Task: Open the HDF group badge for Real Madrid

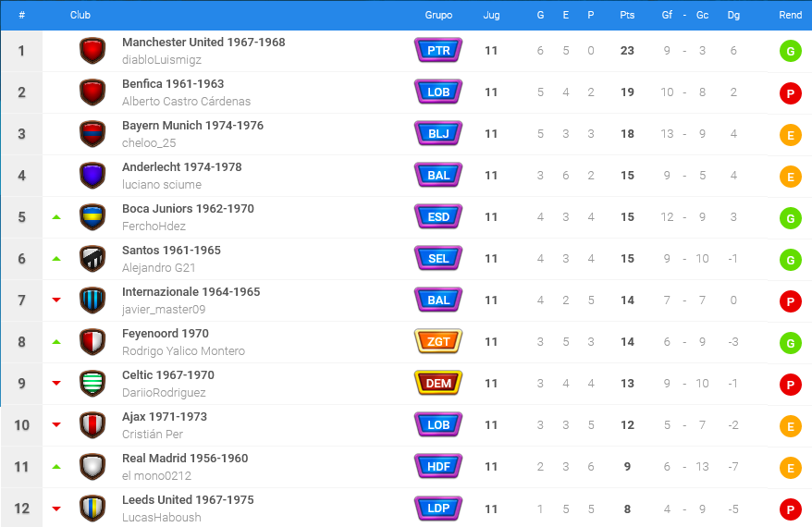Action: tap(438, 466)
